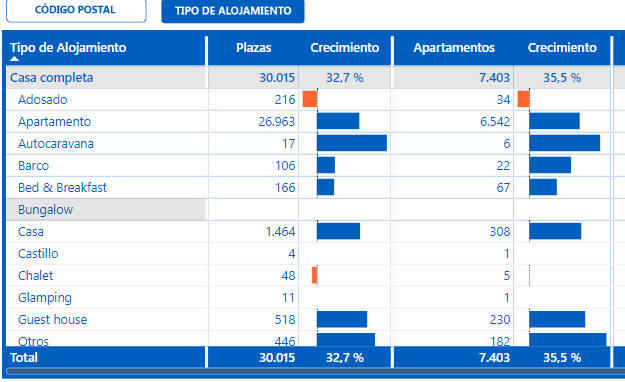Click the 26.963 Plazas value cell
Screen dimensions: 625x382
(277, 122)
